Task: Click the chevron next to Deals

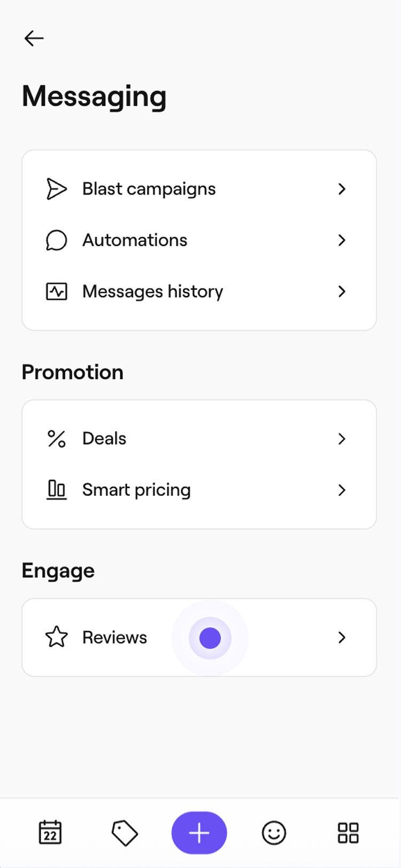Action: click(x=342, y=439)
